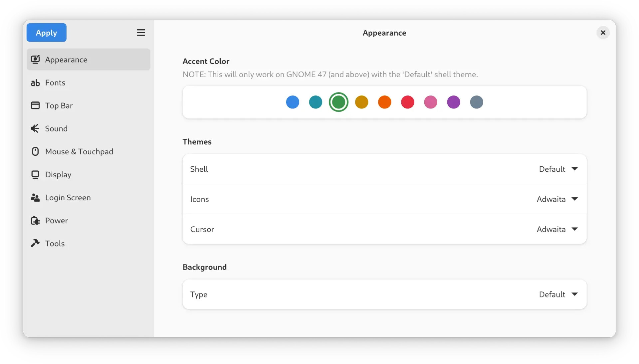Click the Login Screen users icon
The width and height of the screenshot is (639, 364).
[35, 198]
